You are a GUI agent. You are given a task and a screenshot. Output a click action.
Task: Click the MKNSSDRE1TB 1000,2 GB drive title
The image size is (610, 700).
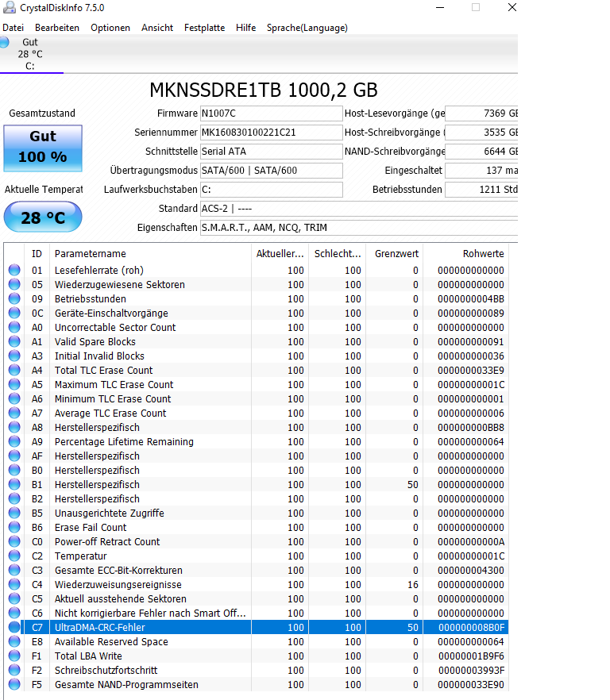pos(264,90)
